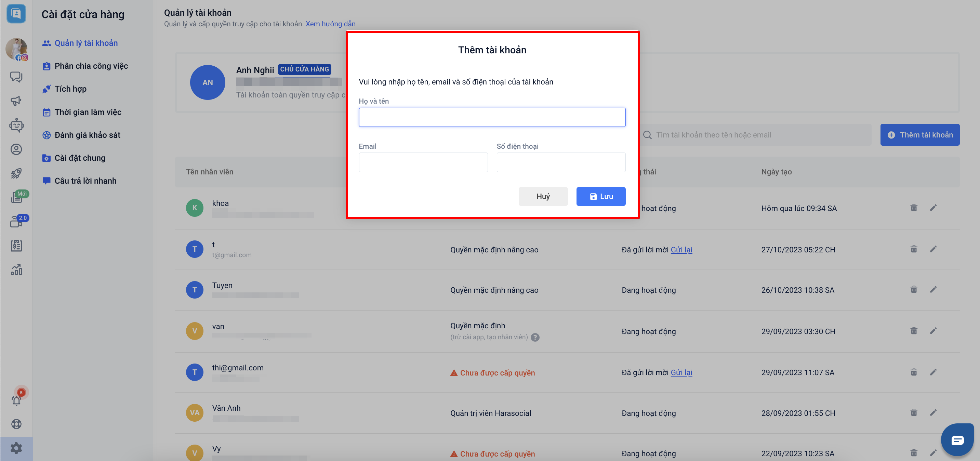Click the AN owner avatar circle
This screenshot has height=461, width=980.
click(207, 82)
